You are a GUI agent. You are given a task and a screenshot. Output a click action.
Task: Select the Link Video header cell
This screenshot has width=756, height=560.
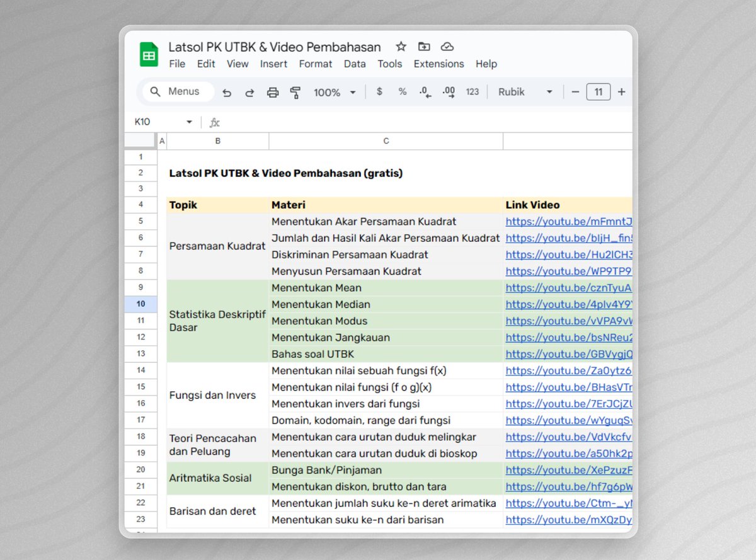pos(568,205)
